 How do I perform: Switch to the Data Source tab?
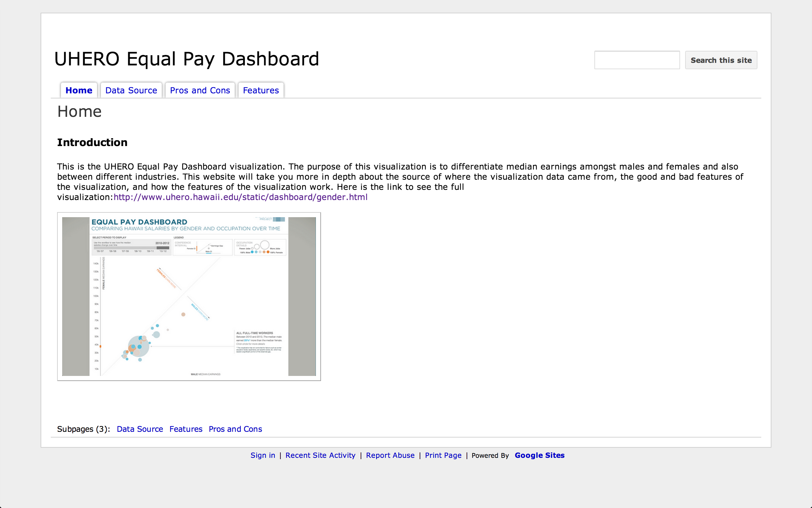[131, 90]
